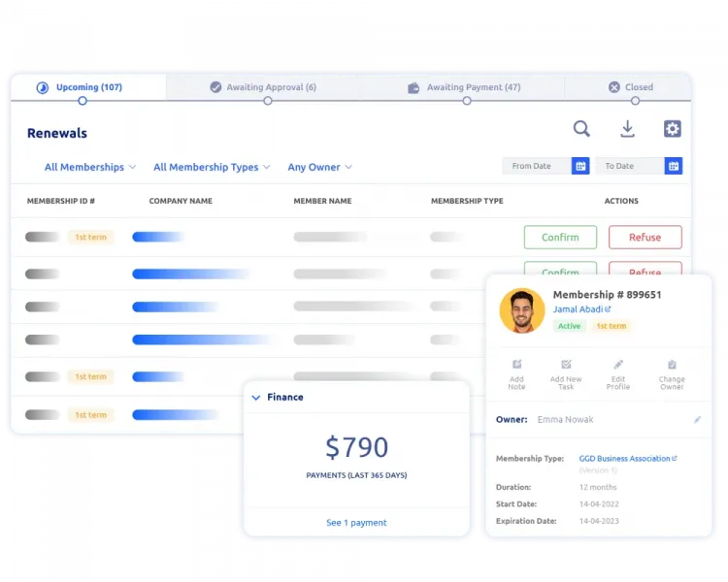Click the $790 payments amount
The height and width of the screenshot is (582, 728).
[356, 447]
